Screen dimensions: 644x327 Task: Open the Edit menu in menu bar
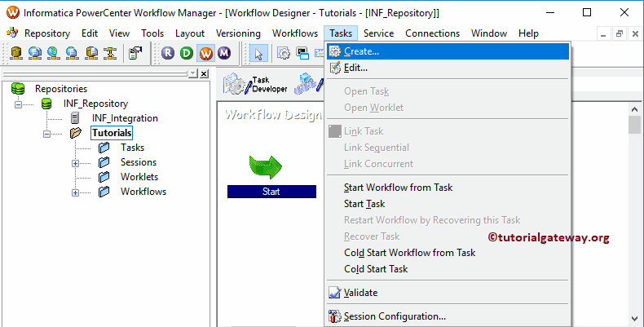pos(90,33)
